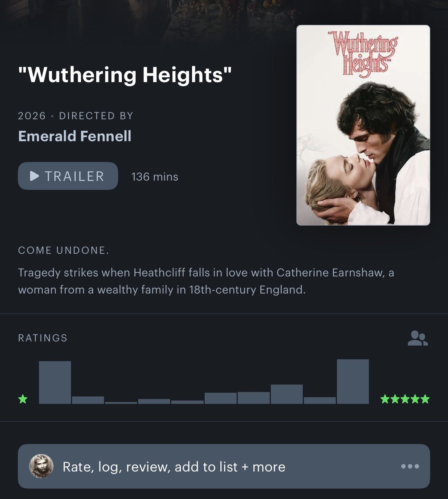Open director Emerald Fennell's page
448x499 pixels.
pyautogui.click(x=75, y=136)
